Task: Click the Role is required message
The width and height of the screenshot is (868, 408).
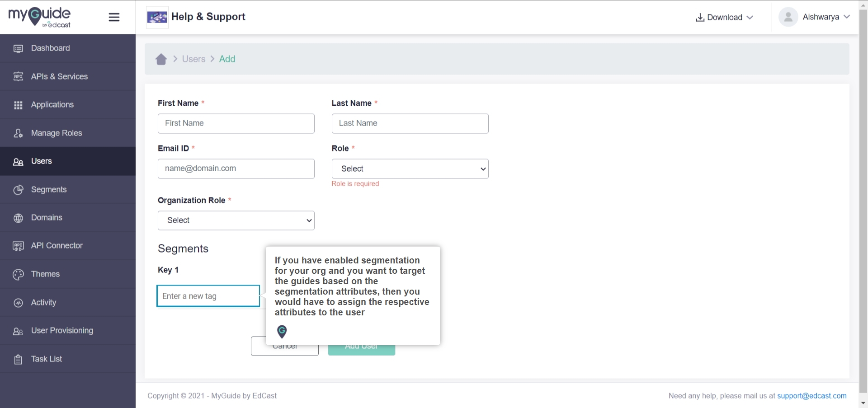Action: (355, 184)
